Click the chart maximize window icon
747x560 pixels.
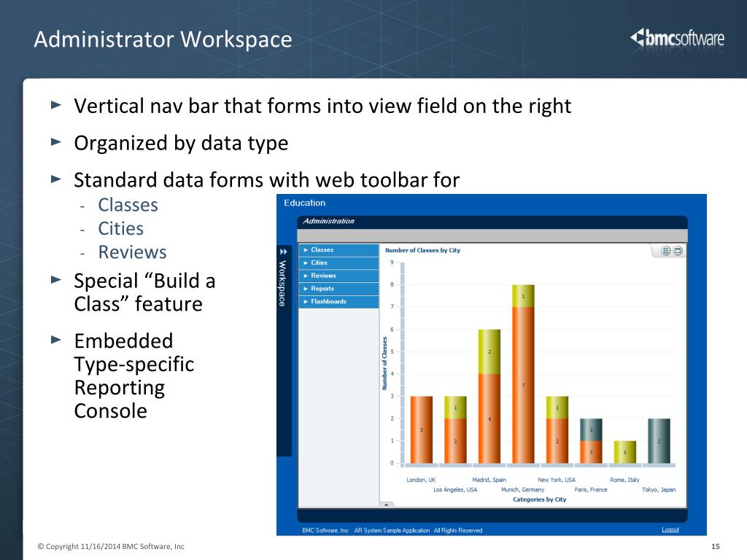click(678, 251)
